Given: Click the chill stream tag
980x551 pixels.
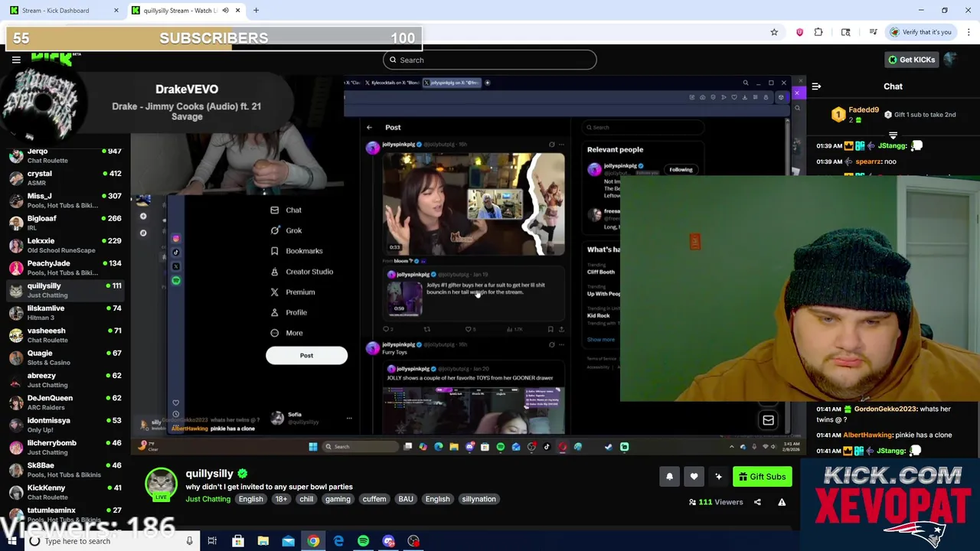Looking at the screenshot, I should (306, 499).
